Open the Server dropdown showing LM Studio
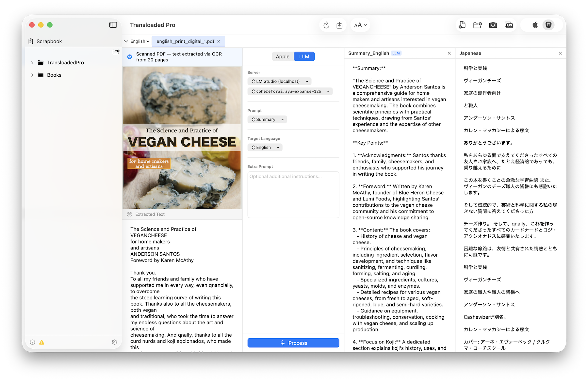This screenshot has height=381, width=588. [x=279, y=81]
